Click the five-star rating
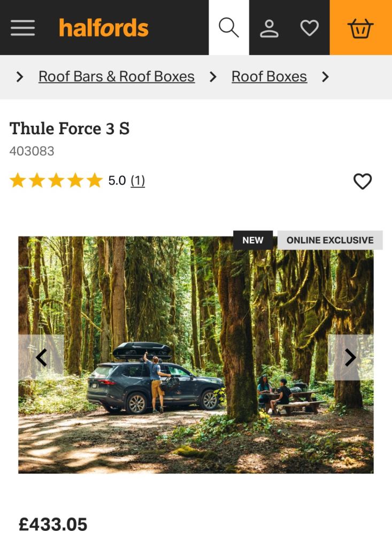392x548 pixels. (56, 181)
